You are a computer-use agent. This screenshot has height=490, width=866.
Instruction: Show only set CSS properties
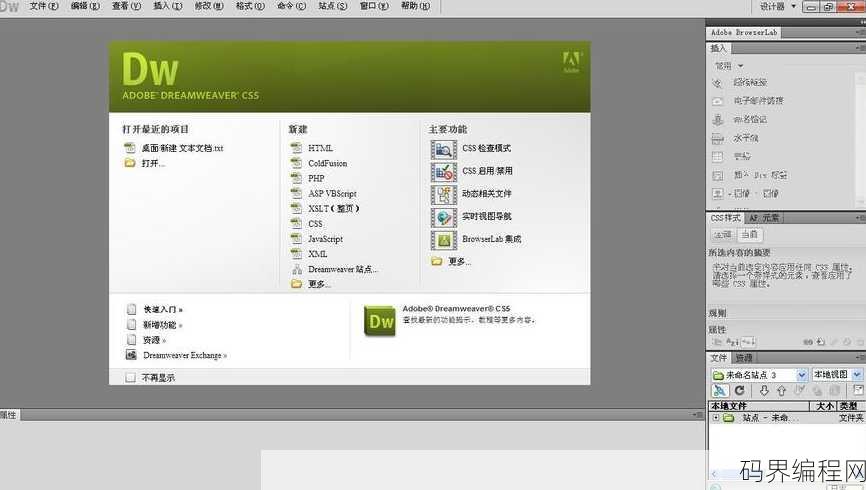pos(748,342)
